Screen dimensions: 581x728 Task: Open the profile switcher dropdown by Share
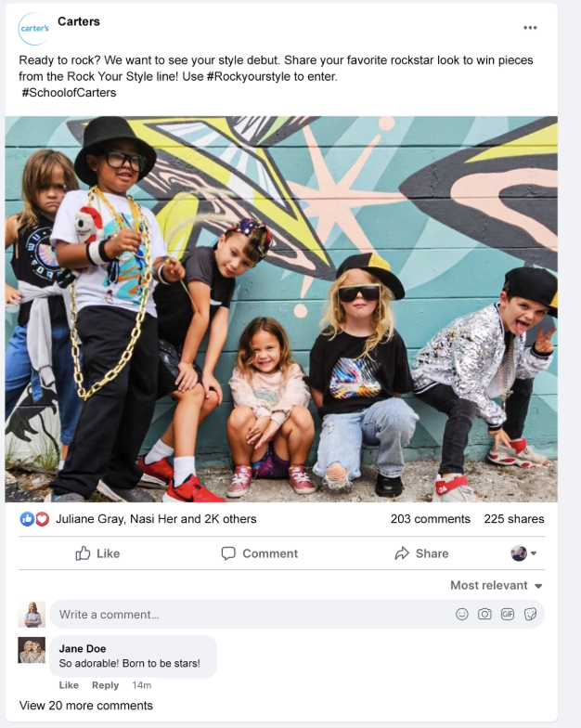pos(523,553)
